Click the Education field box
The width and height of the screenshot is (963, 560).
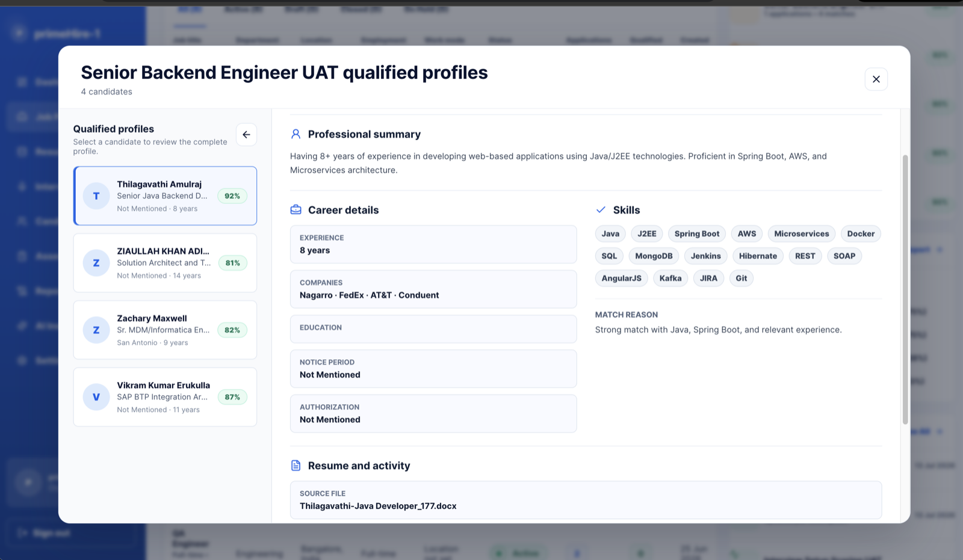click(x=433, y=329)
